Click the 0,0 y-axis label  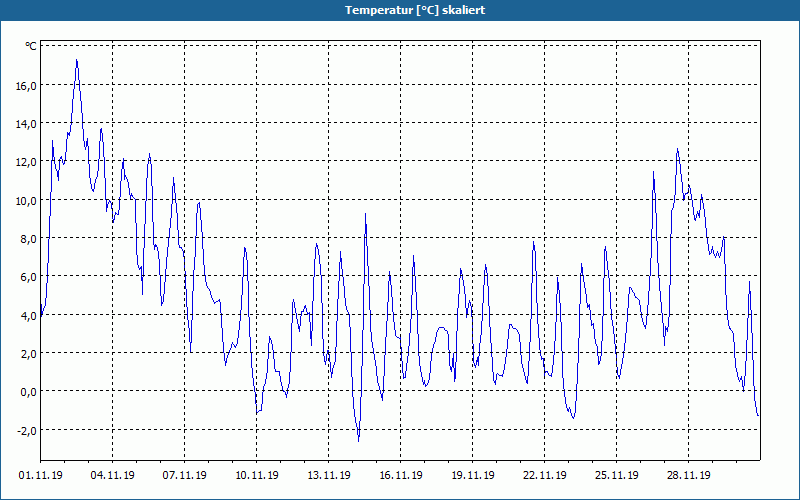point(29,392)
